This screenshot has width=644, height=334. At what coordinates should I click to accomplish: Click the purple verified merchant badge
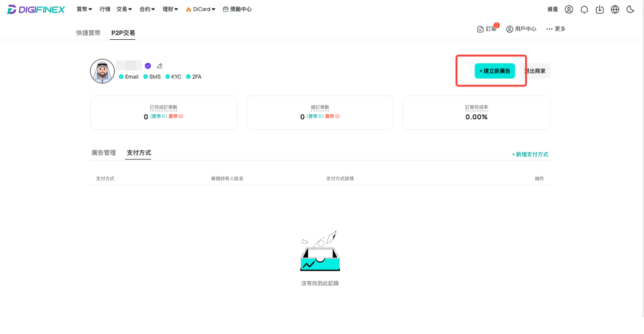click(148, 66)
